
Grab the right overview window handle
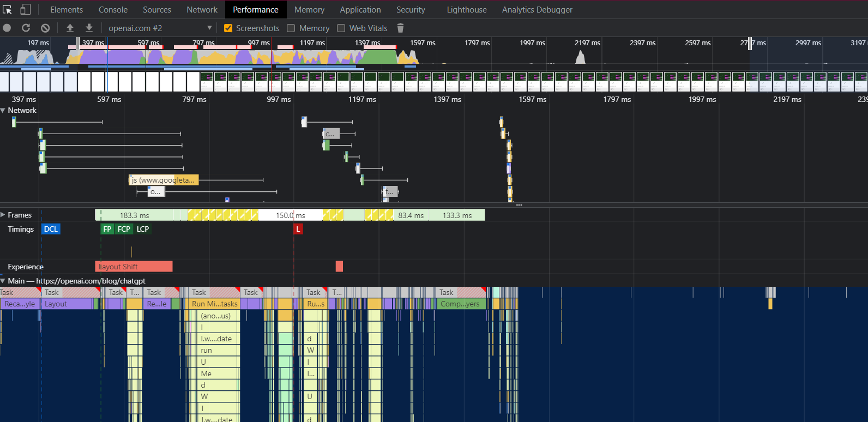click(x=750, y=44)
